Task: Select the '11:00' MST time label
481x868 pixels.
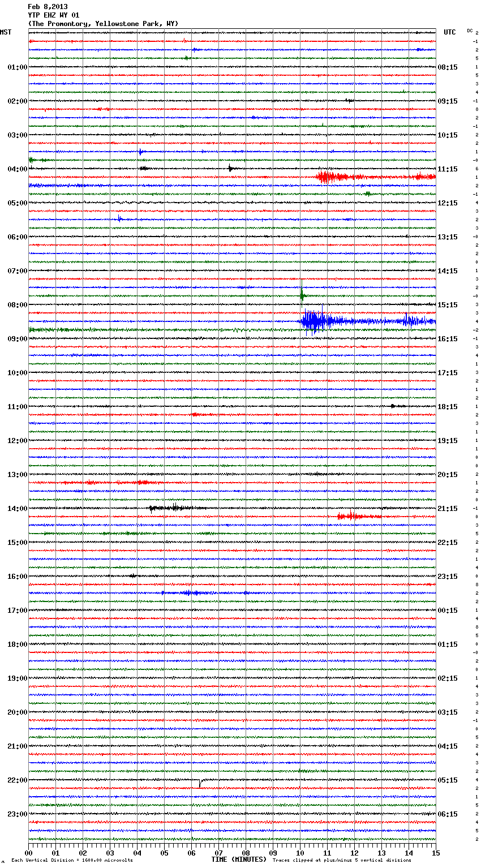Action: coord(18,407)
